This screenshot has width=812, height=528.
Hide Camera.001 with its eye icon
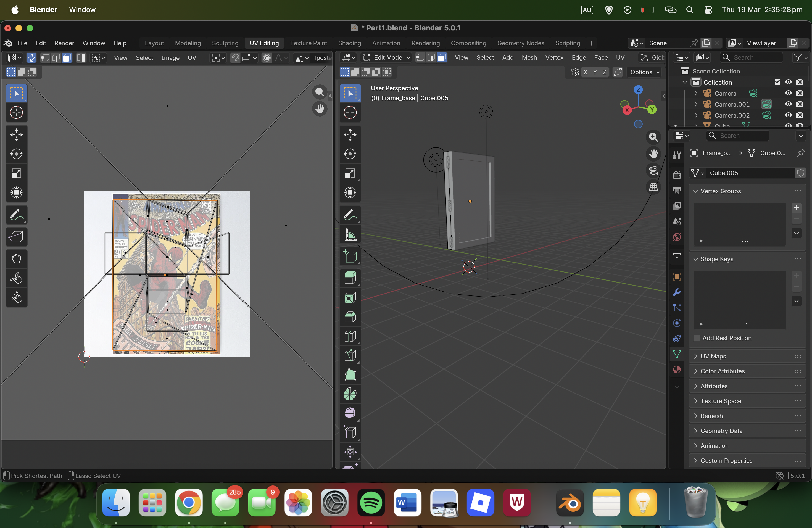[788, 104]
